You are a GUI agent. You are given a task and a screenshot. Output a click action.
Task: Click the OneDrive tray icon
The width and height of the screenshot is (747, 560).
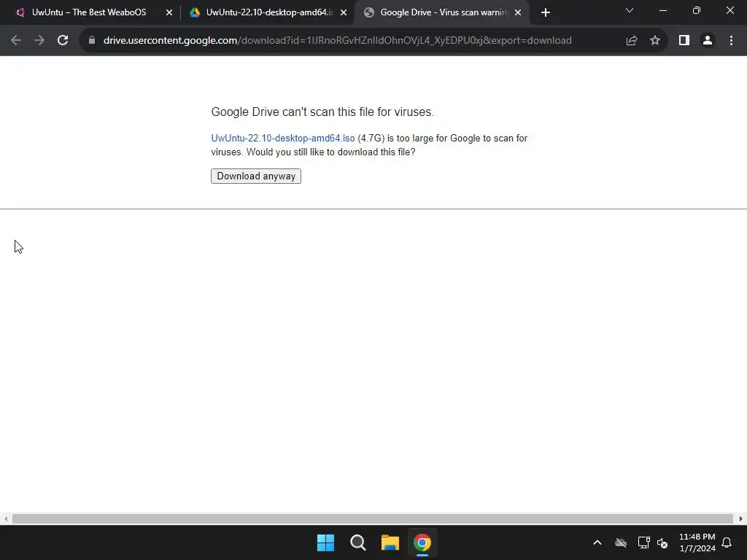tap(621, 542)
